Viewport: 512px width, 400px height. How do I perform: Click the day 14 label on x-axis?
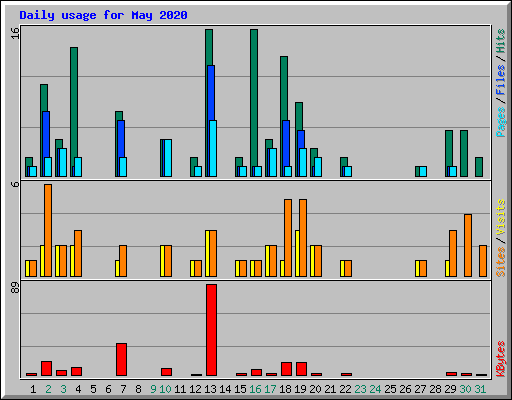coord(225,389)
